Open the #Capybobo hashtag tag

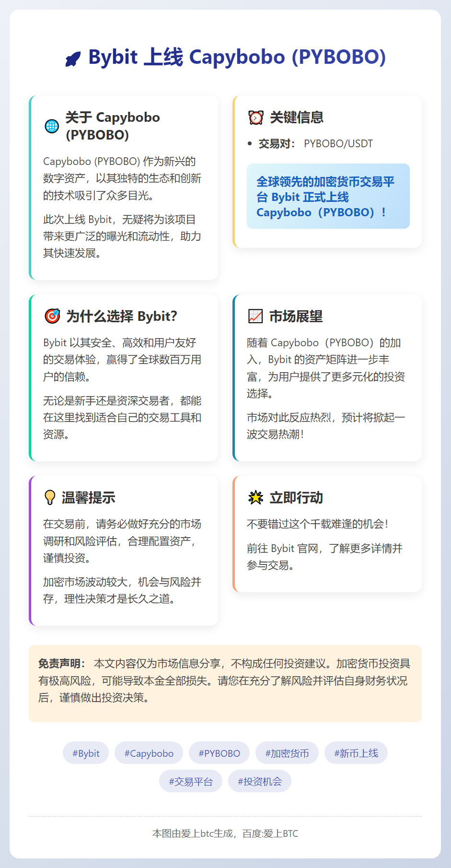[149, 753]
